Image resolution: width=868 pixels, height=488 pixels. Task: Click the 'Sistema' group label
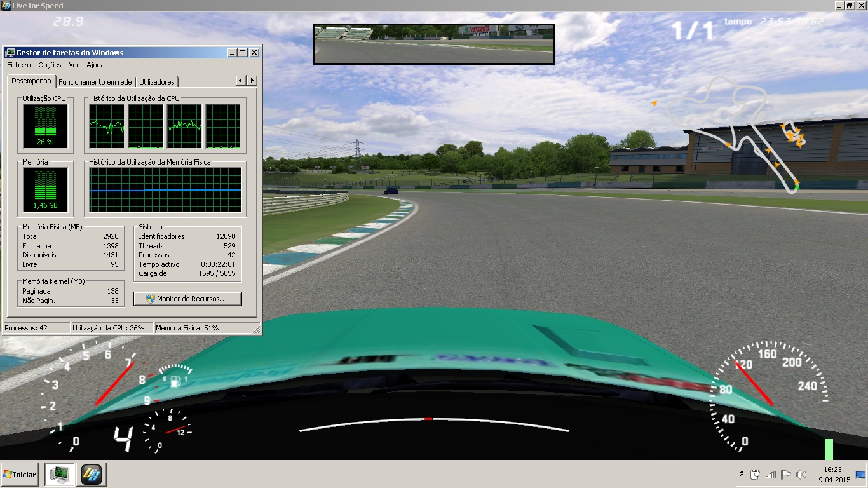tap(151, 227)
